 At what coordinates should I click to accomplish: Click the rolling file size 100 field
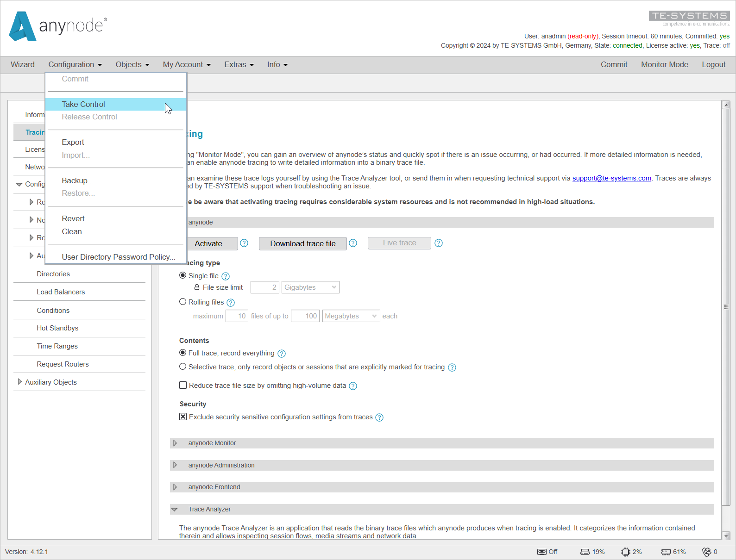click(305, 316)
